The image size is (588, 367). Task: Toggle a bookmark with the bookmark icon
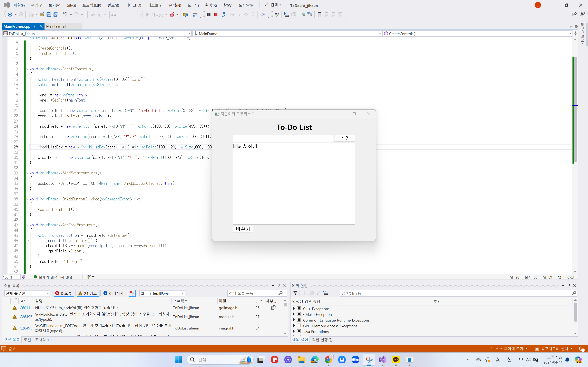click(319, 14)
